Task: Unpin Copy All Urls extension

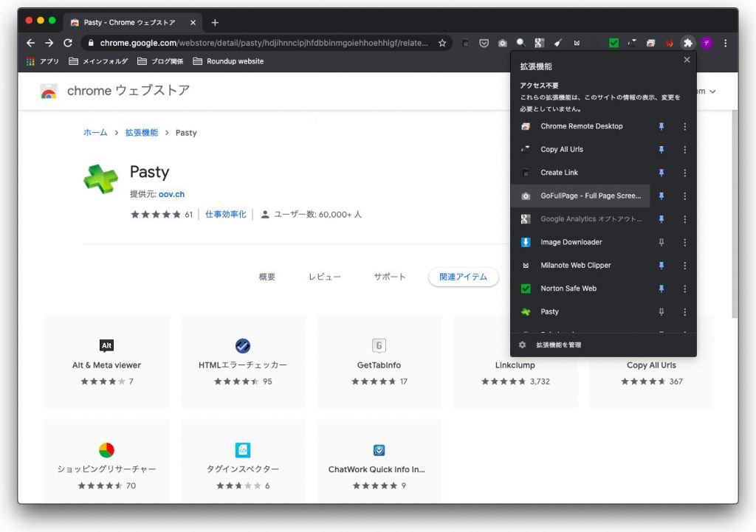Action: click(x=661, y=149)
